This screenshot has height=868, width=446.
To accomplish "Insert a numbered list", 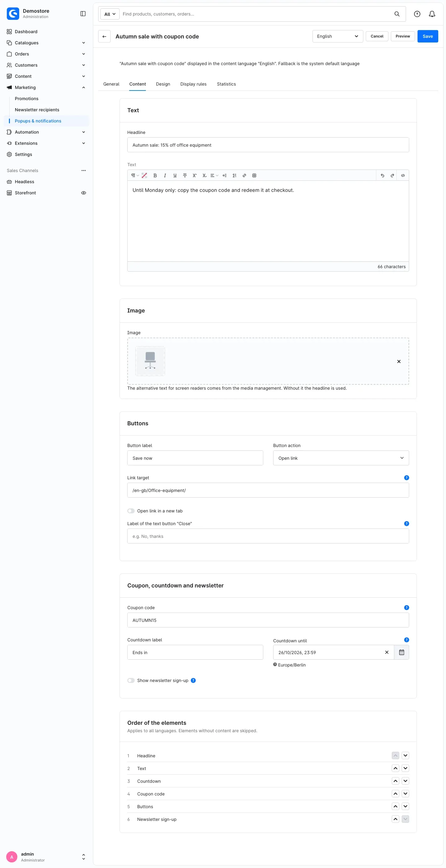I will [234, 175].
